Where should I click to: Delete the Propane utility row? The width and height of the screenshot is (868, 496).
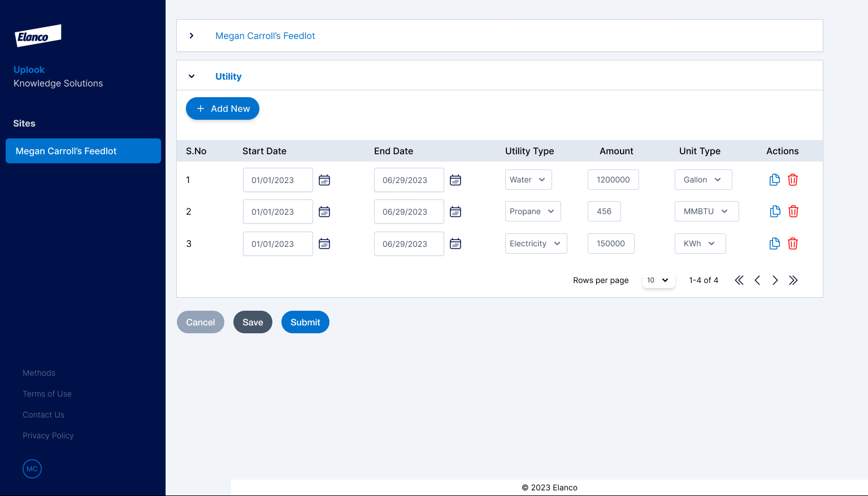793,211
